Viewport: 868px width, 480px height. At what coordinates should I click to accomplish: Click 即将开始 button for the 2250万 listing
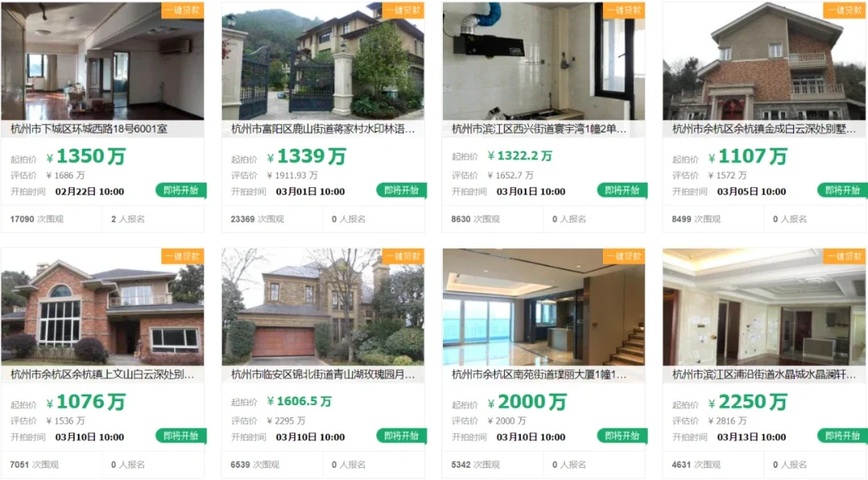842,436
